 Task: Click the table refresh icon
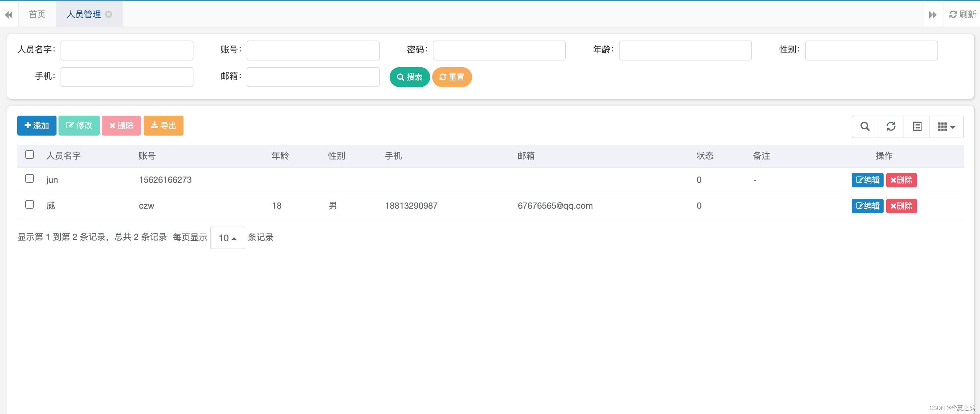[x=891, y=127]
